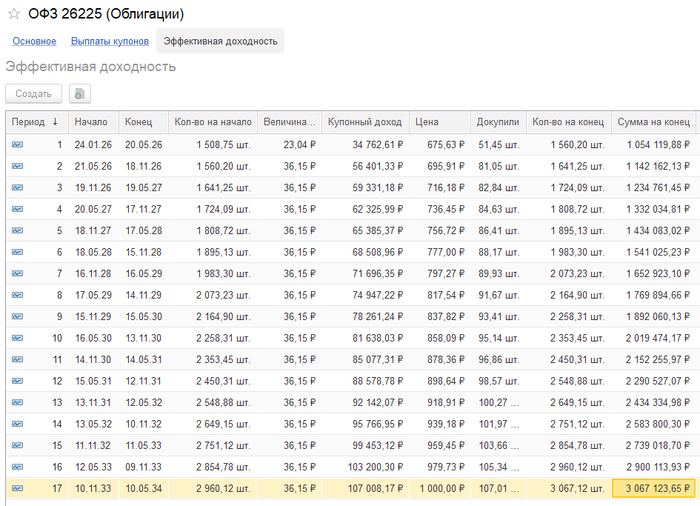Select the price cell 1 000,00 ₽
Viewport: 700px width, 506px height.
pos(440,488)
